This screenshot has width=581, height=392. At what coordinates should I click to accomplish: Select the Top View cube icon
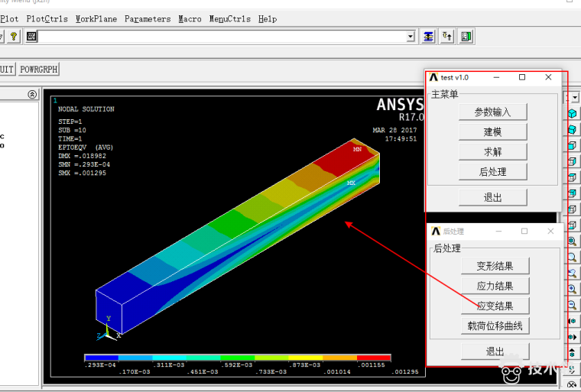pyautogui.click(x=572, y=177)
